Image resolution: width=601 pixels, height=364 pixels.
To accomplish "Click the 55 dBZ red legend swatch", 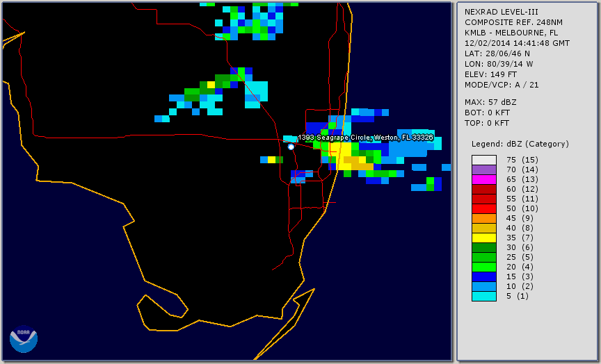I will tap(484, 199).
